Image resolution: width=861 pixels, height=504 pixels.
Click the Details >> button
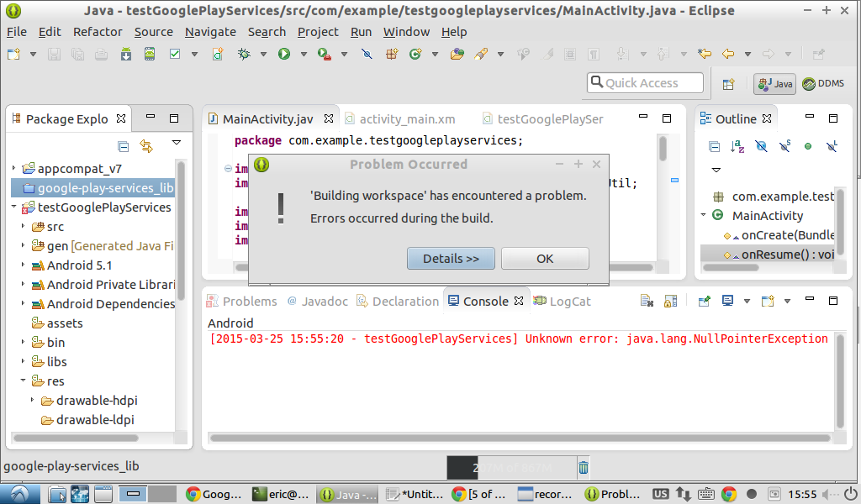pos(451,259)
